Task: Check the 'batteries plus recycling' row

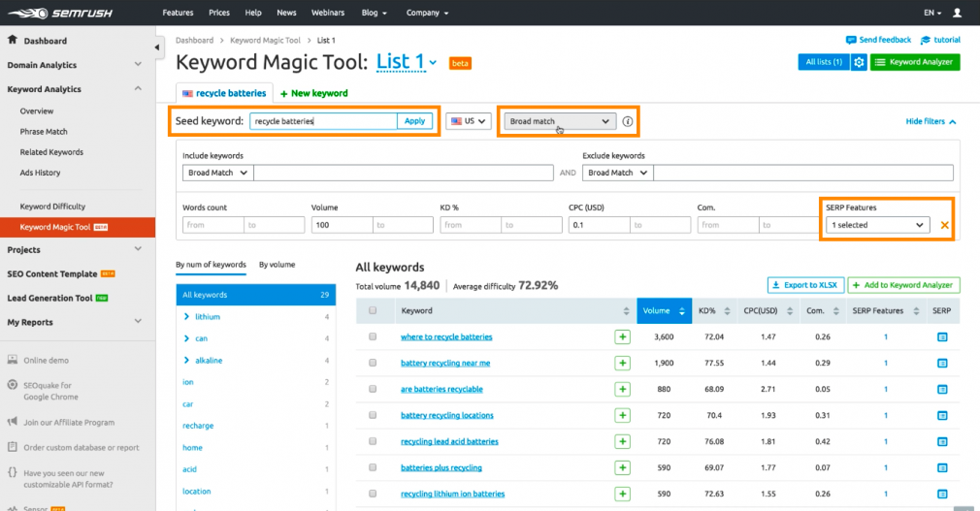Action: point(373,468)
